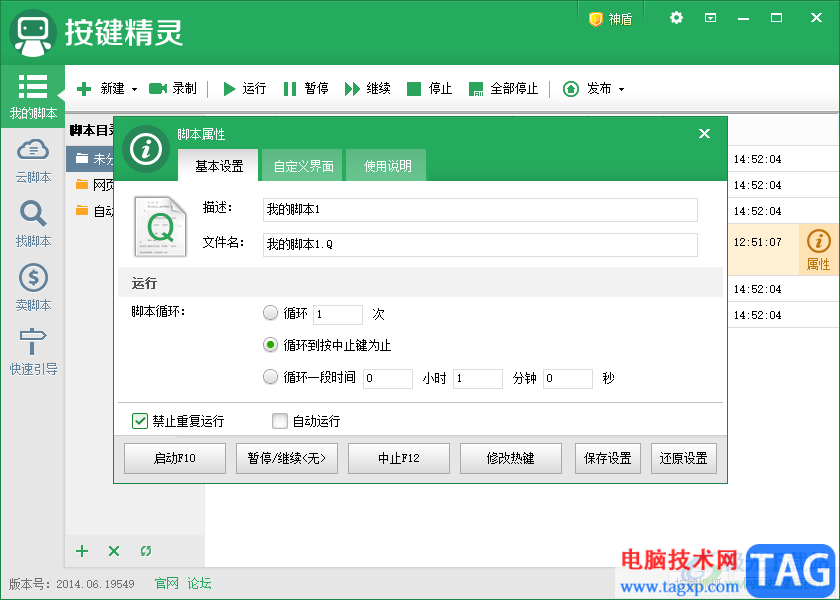
Task: Click the version number 2014.06.19549 text
Action: 95,584
